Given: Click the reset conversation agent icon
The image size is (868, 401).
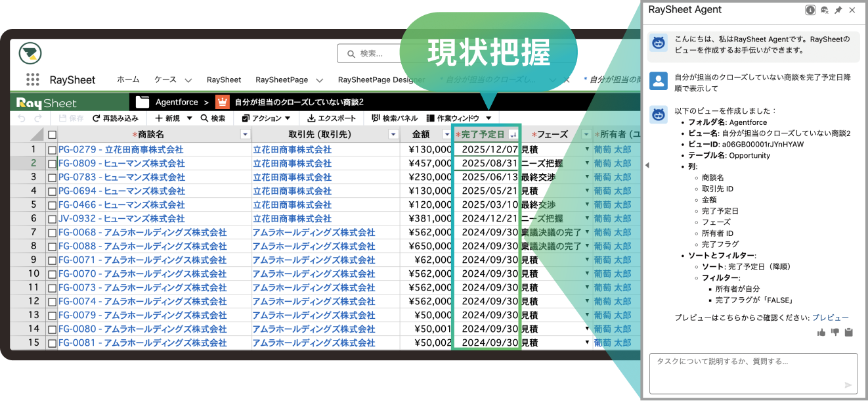Looking at the screenshot, I should point(825,10).
